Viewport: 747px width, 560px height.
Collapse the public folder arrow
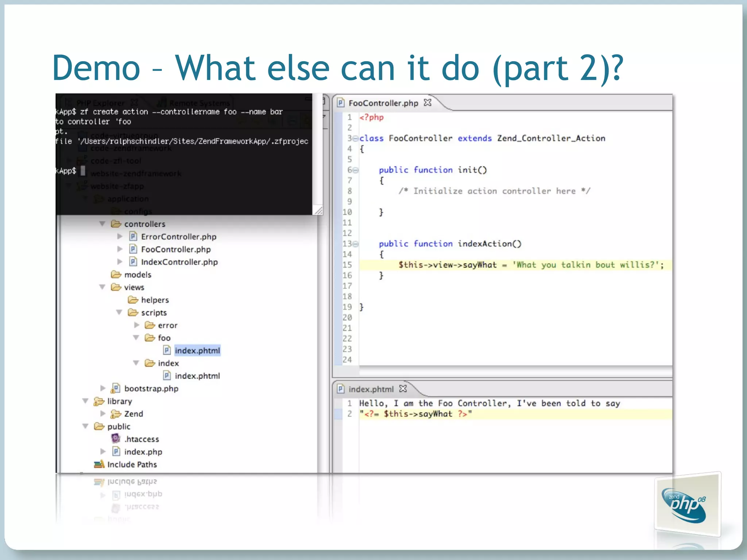tap(85, 426)
